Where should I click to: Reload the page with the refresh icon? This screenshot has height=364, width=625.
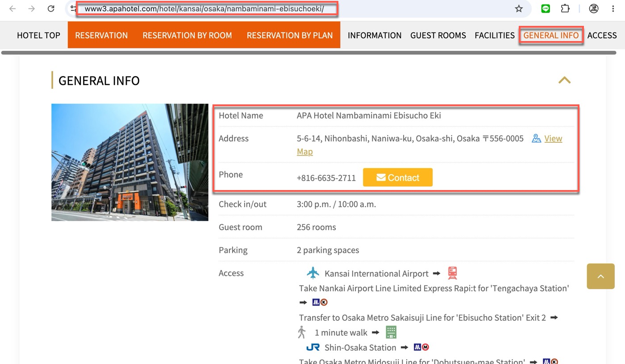coord(51,8)
